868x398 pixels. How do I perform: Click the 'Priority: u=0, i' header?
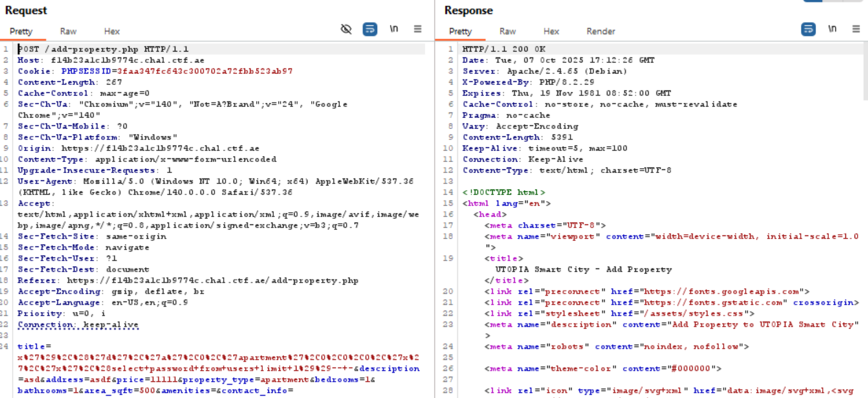click(62, 314)
